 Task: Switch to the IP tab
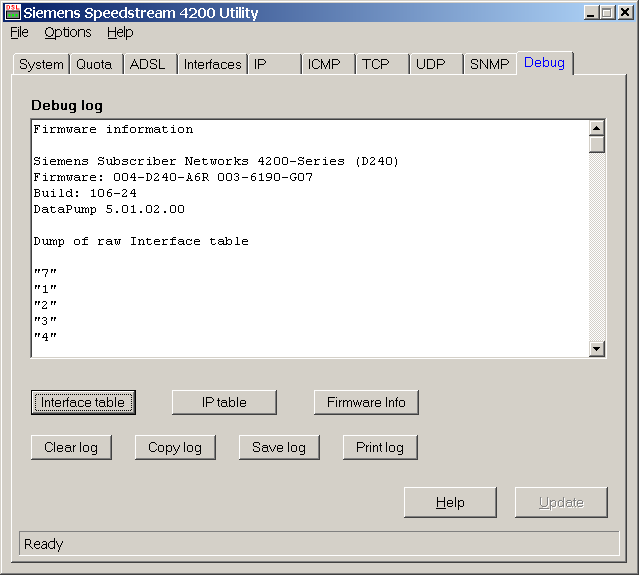coord(274,64)
